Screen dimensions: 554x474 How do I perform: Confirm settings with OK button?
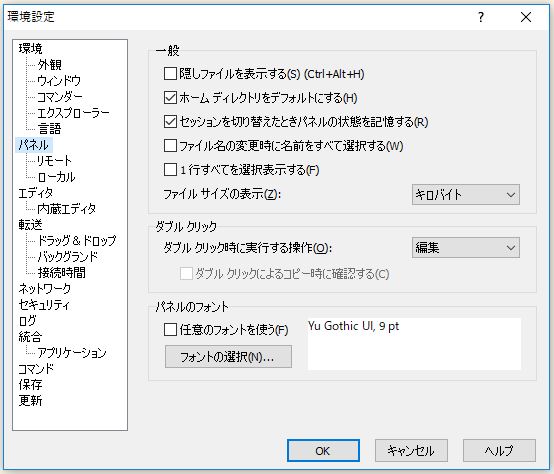point(323,451)
